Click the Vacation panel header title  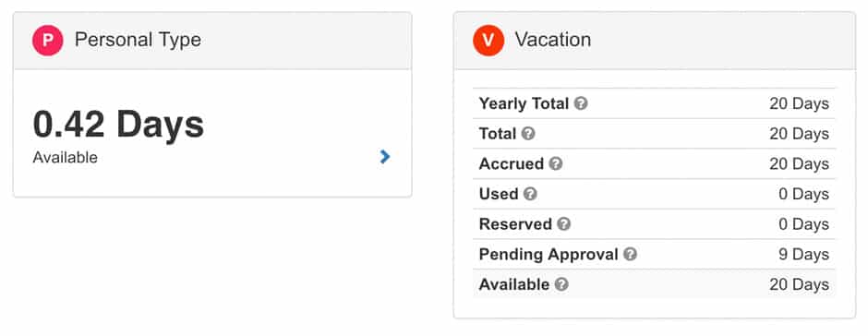click(553, 40)
